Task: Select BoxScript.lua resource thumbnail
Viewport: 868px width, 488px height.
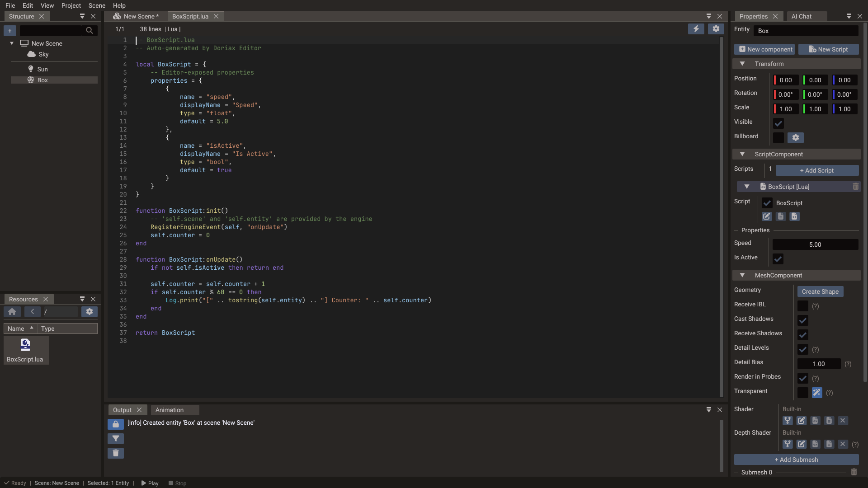Action: click(x=25, y=350)
